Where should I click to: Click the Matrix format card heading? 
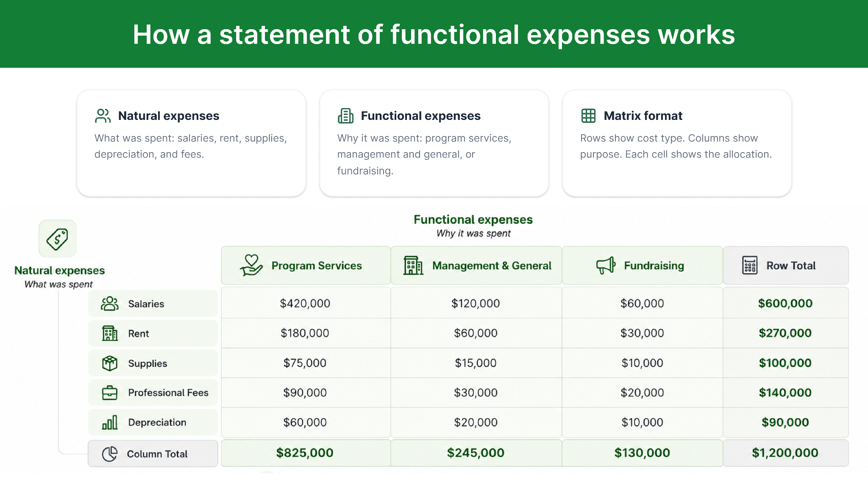tap(643, 116)
